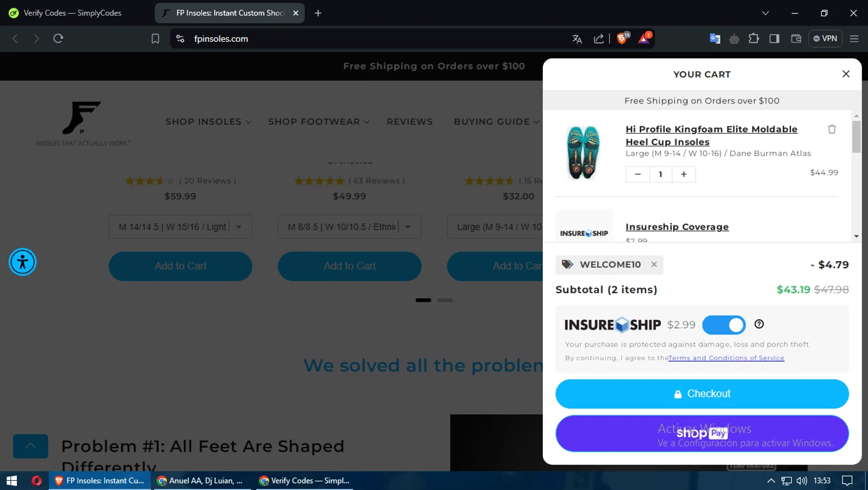This screenshot has height=490, width=868.
Task: Click the fpinsoles.com address bar
Action: pos(370,39)
